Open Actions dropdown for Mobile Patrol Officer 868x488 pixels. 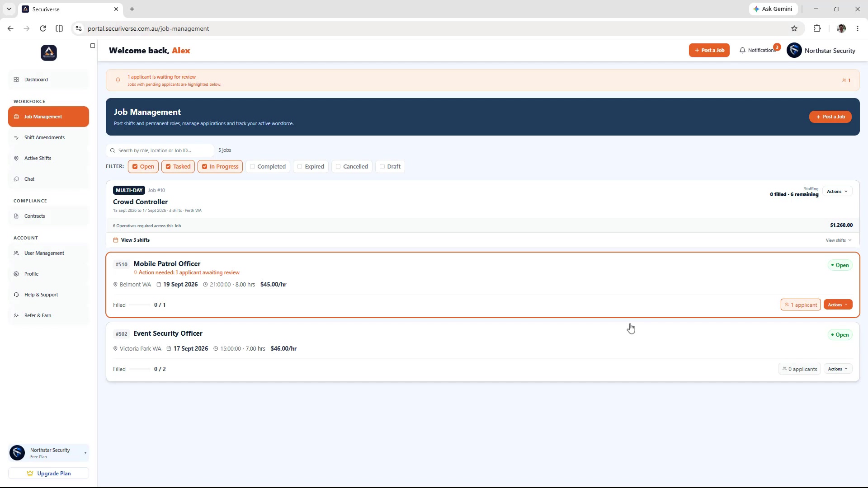tap(838, 305)
